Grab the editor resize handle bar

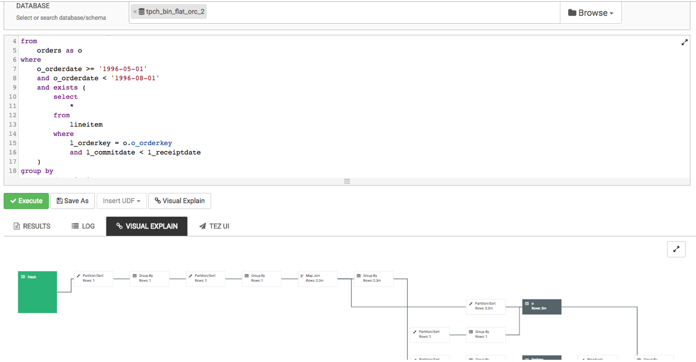click(347, 181)
